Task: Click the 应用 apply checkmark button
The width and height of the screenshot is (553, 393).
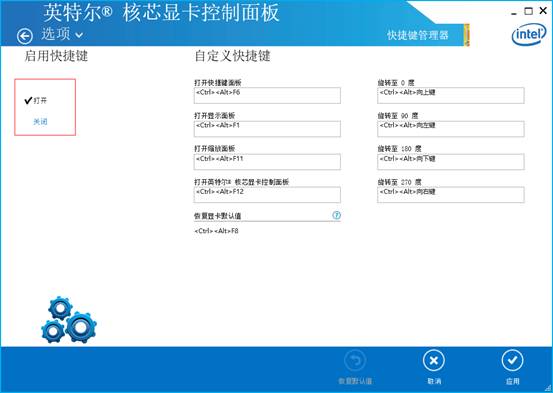Action: pos(512,361)
